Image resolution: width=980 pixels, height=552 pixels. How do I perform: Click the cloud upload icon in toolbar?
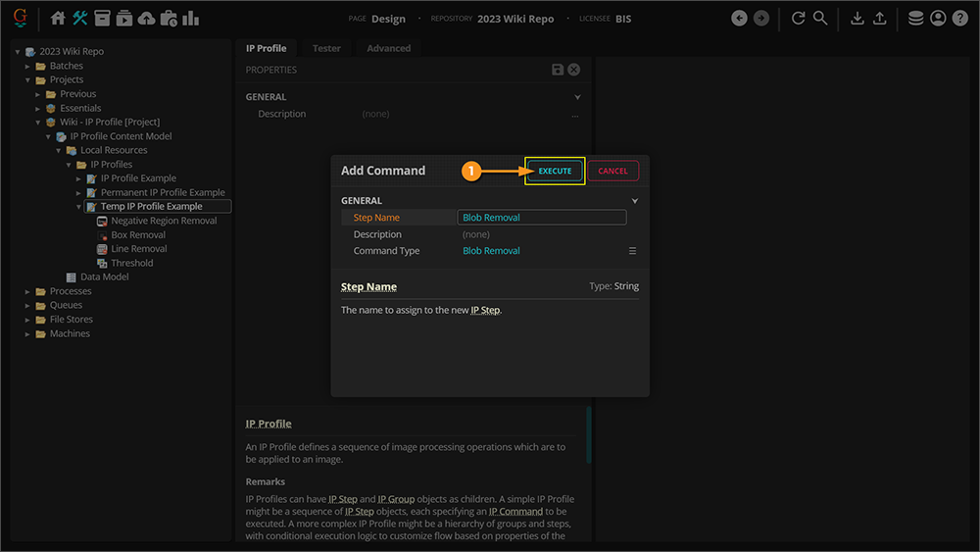pyautogui.click(x=146, y=18)
